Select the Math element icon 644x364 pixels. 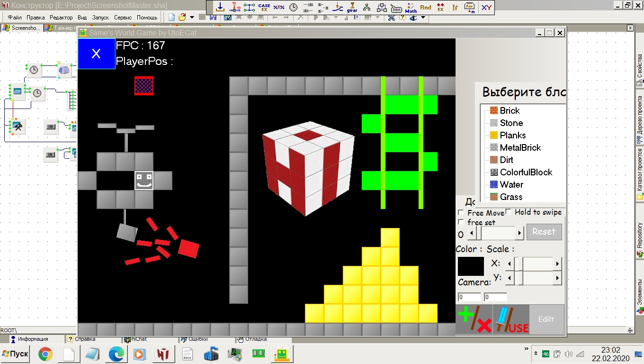[411, 7]
